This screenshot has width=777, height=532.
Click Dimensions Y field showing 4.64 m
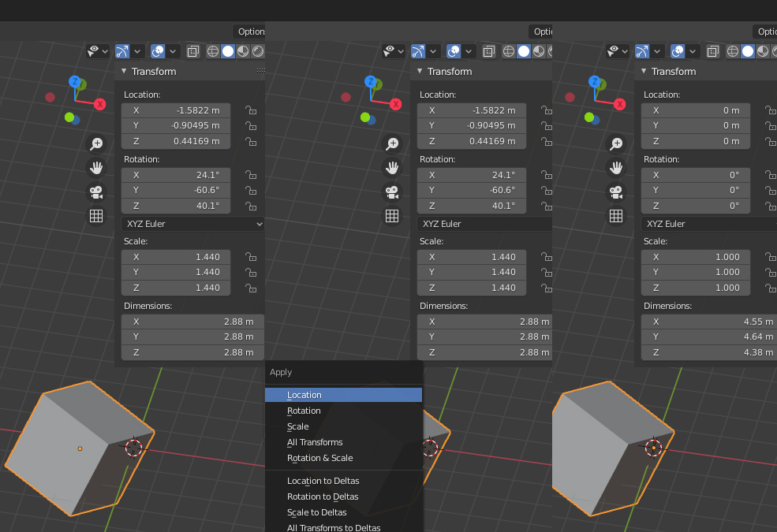click(708, 337)
